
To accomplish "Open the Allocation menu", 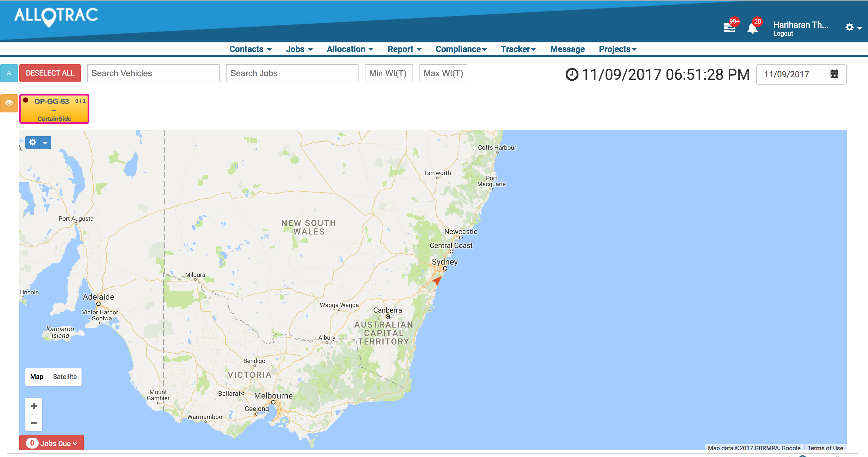I will pos(350,49).
